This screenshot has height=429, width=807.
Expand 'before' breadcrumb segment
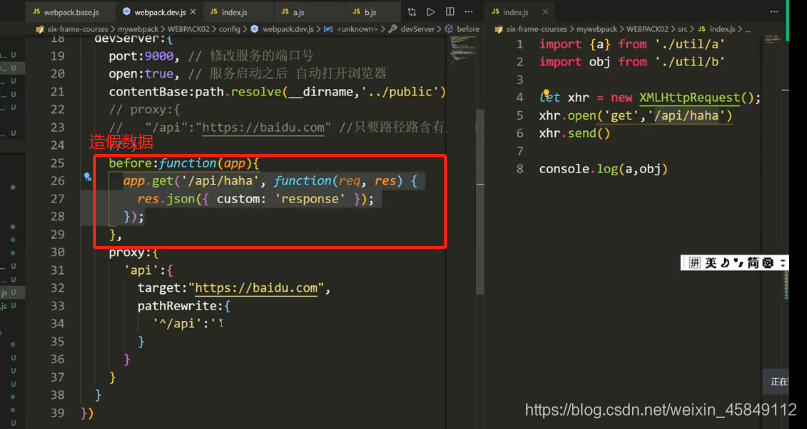[x=468, y=29]
